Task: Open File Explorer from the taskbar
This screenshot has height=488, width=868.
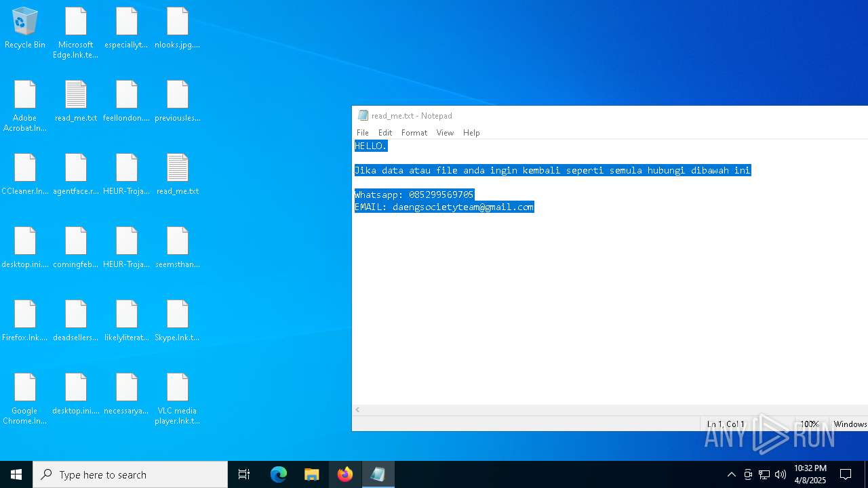Action: pos(312,474)
